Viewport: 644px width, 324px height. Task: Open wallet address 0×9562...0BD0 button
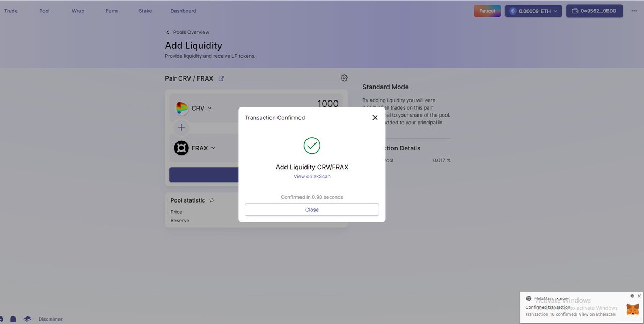coord(595,11)
